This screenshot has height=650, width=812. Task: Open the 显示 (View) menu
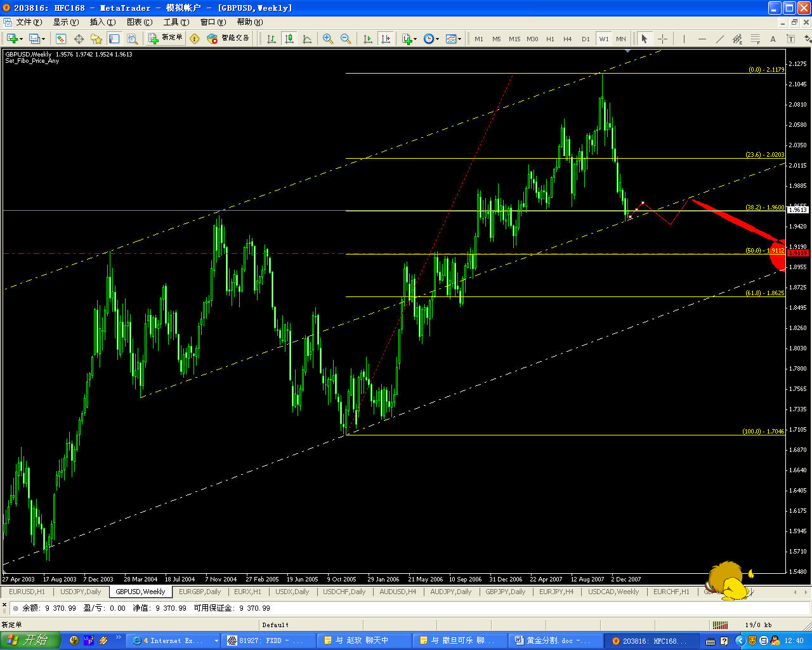click(x=65, y=22)
